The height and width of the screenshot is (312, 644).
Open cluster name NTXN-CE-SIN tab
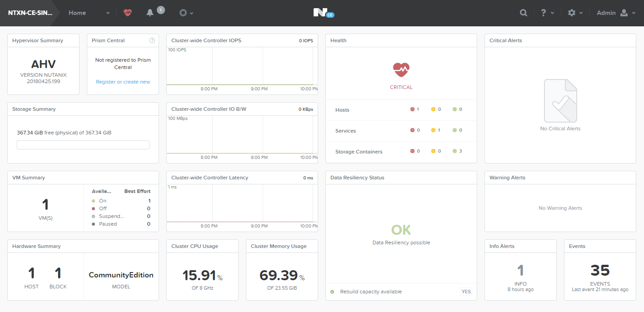pos(30,13)
